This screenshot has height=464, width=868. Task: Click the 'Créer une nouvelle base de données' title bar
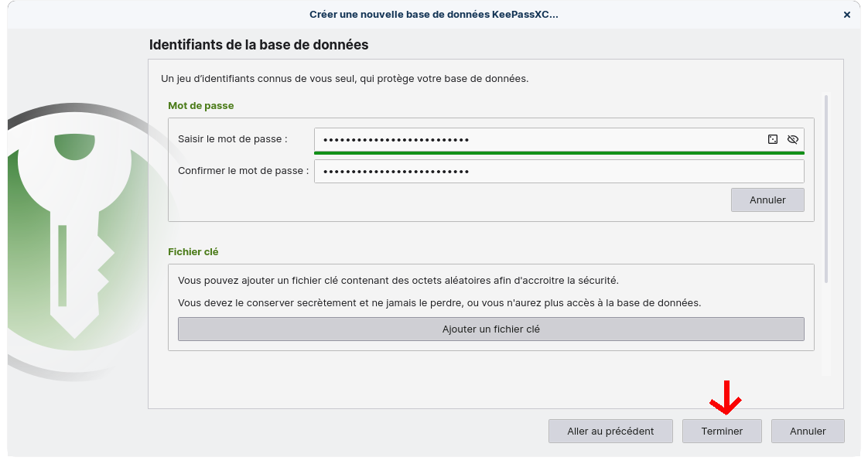[x=433, y=15]
